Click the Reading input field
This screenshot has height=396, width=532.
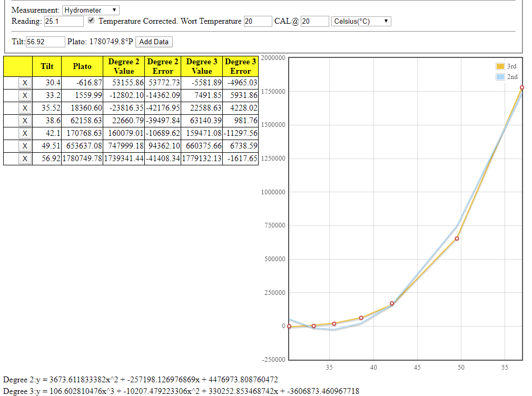click(x=63, y=21)
